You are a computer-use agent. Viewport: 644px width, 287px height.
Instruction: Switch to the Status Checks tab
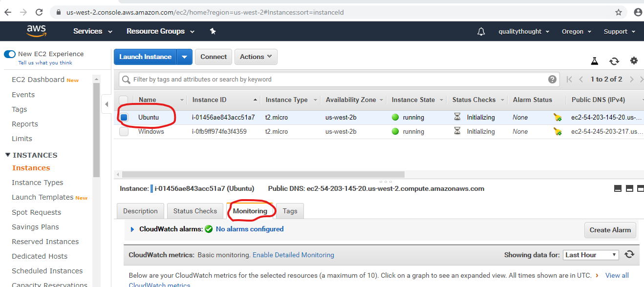pos(195,211)
